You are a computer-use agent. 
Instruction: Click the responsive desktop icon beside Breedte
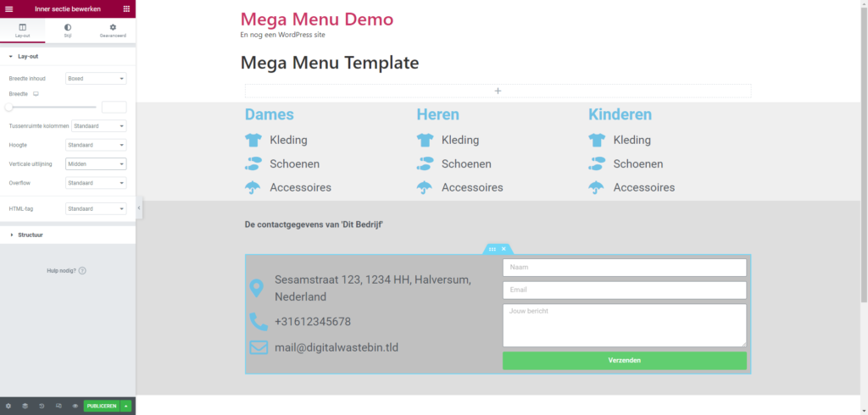tap(36, 94)
